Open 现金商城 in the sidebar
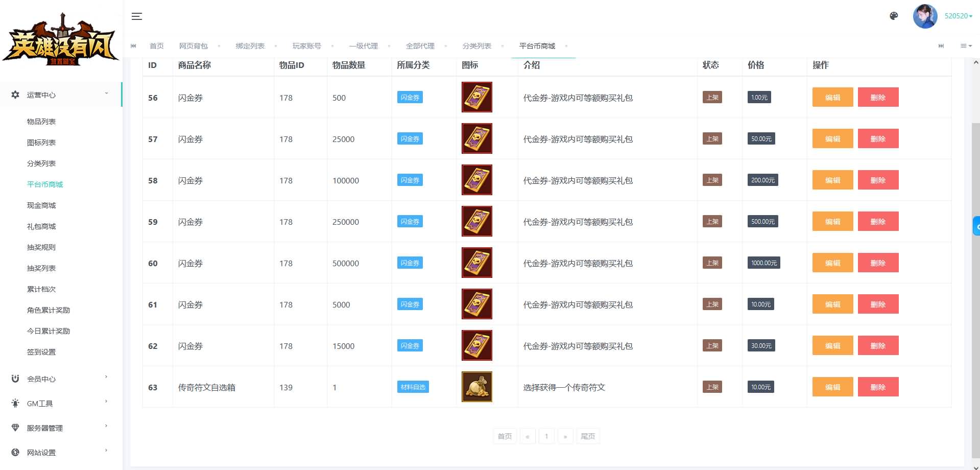Screen dimensions: 980x470 click(41, 205)
